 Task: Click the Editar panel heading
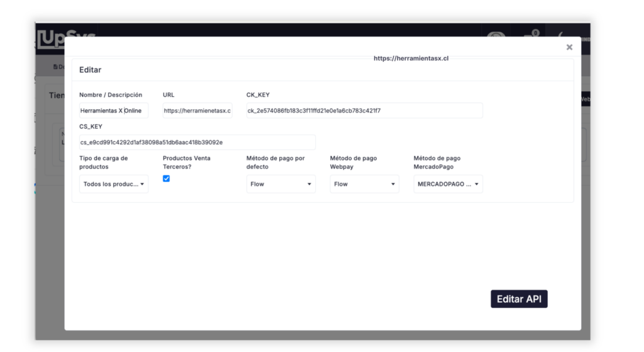click(x=91, y=70)
